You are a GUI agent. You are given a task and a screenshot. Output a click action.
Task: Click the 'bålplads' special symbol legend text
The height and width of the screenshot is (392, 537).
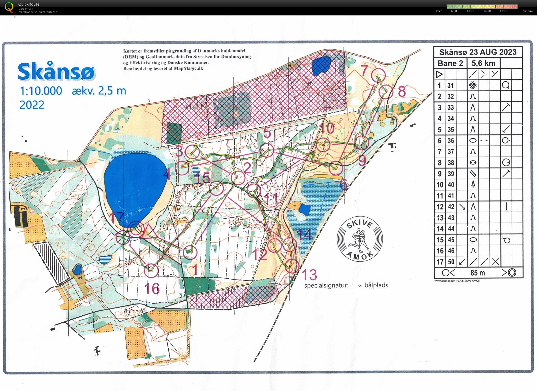(x=376, y=285)
